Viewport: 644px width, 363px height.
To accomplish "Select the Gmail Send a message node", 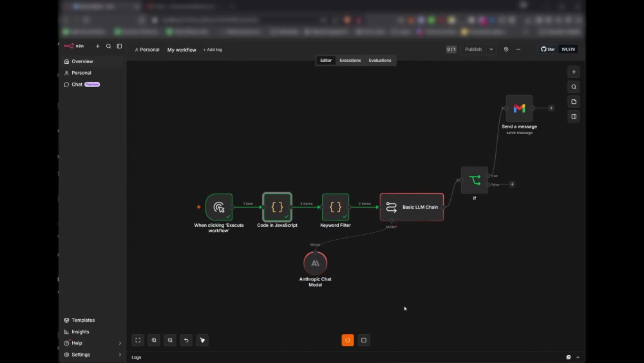I will pos(519,108).
